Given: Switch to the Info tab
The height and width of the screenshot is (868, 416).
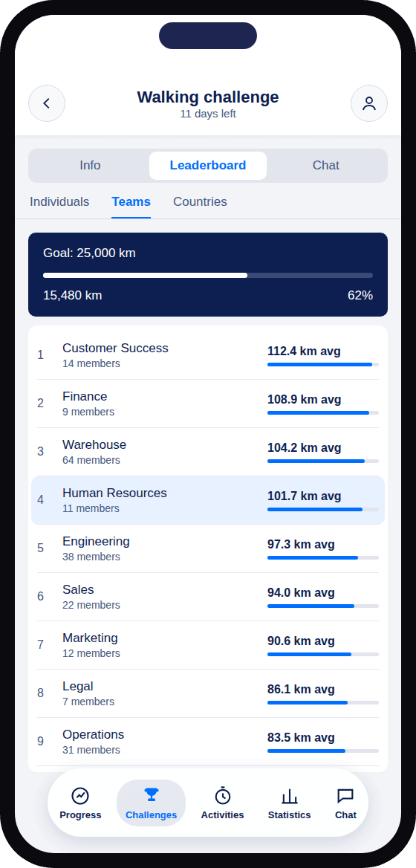Looking at the screenshot, I should pyautogui.click(x=90, y=166).
